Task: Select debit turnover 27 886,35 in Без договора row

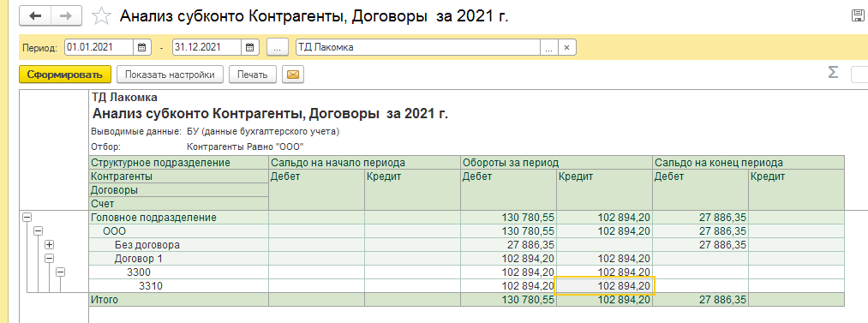Action: (x=509, y=244)
